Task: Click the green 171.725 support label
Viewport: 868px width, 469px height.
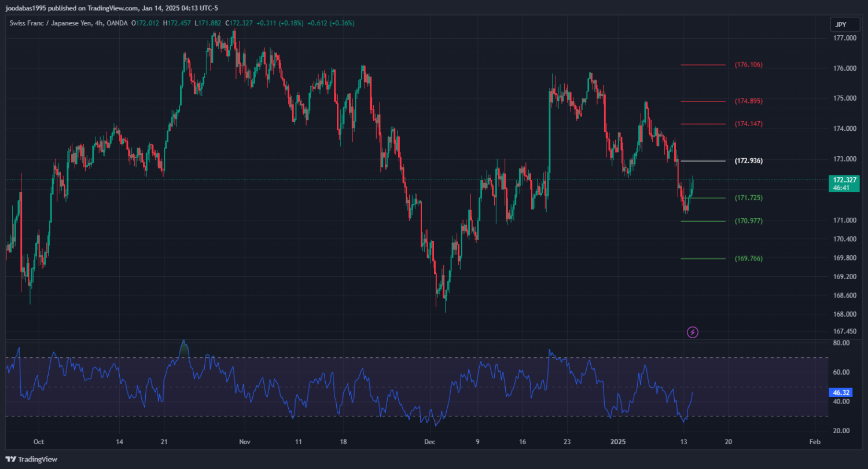Action: coord(748,198)
